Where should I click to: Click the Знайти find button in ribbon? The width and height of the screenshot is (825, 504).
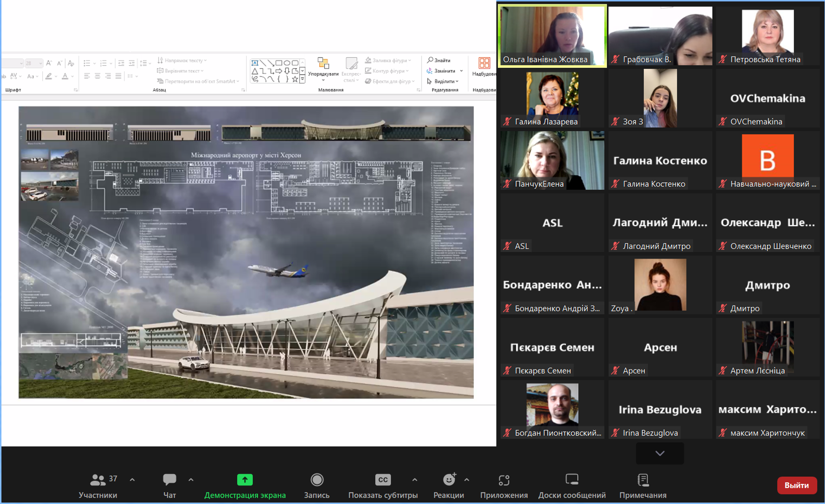(x=439, y=60)
